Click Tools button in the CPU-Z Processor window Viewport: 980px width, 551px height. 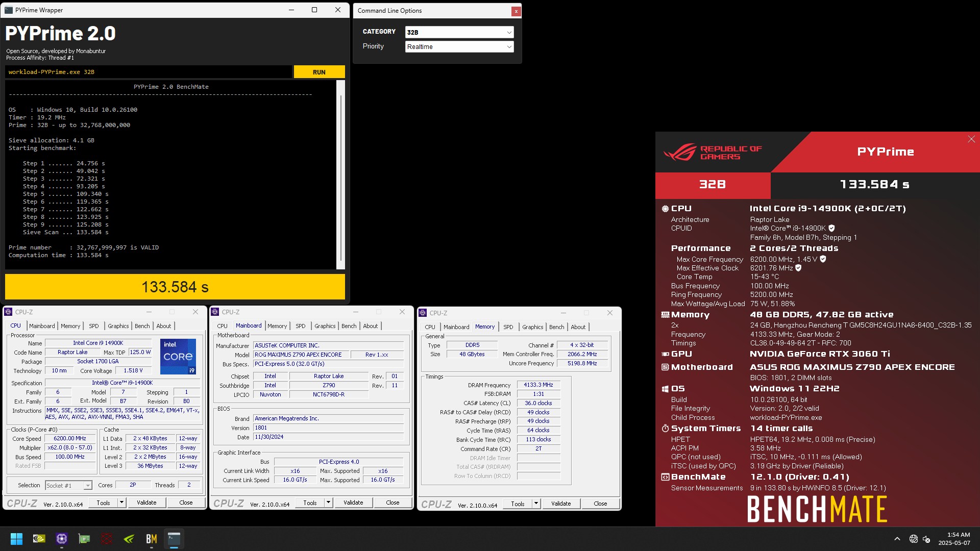pyautogui.click(x=103, y=503)
